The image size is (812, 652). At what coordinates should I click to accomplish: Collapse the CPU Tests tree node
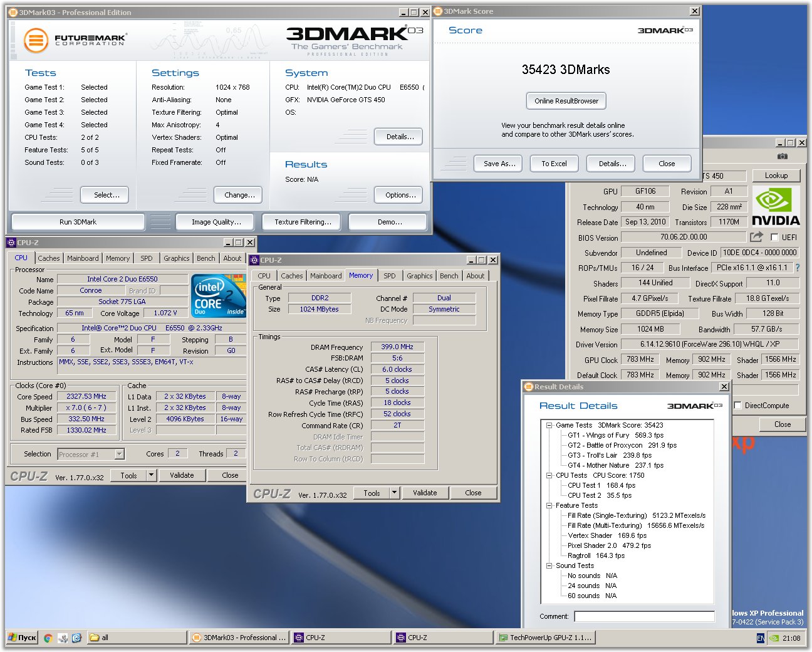(x=549, y=475)
